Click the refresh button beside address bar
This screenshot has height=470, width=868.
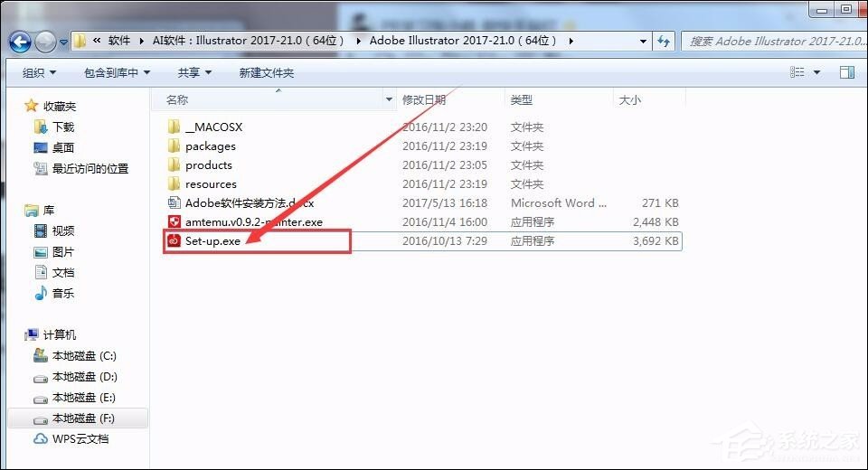point(663,41)
